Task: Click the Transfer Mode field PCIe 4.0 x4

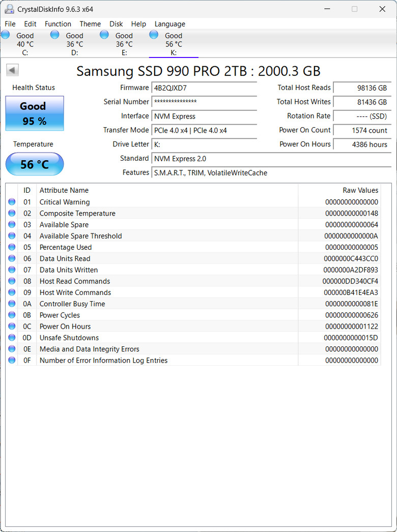Action: [204, 130]
